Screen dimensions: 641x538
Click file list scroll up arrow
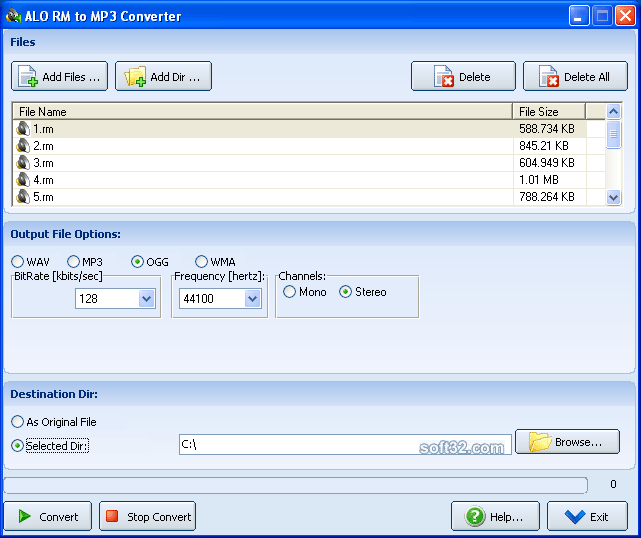[x=613, y=111]
